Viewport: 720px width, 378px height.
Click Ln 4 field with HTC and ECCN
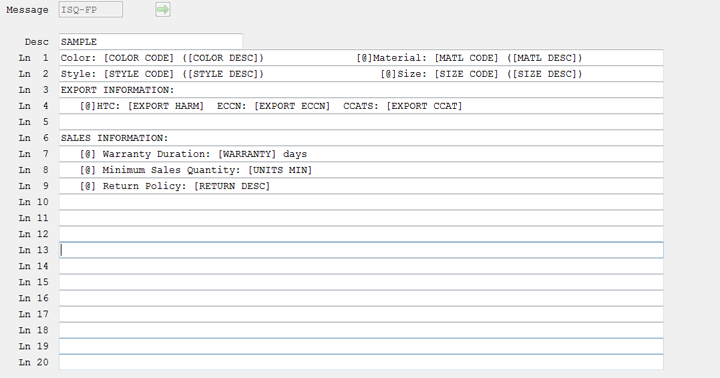point(361,106)
